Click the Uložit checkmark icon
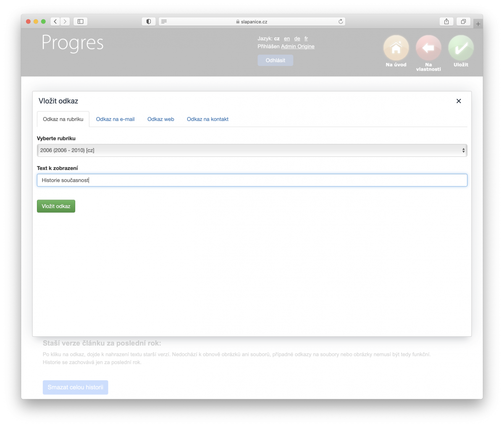504x427 pixels. pos(461,48)
